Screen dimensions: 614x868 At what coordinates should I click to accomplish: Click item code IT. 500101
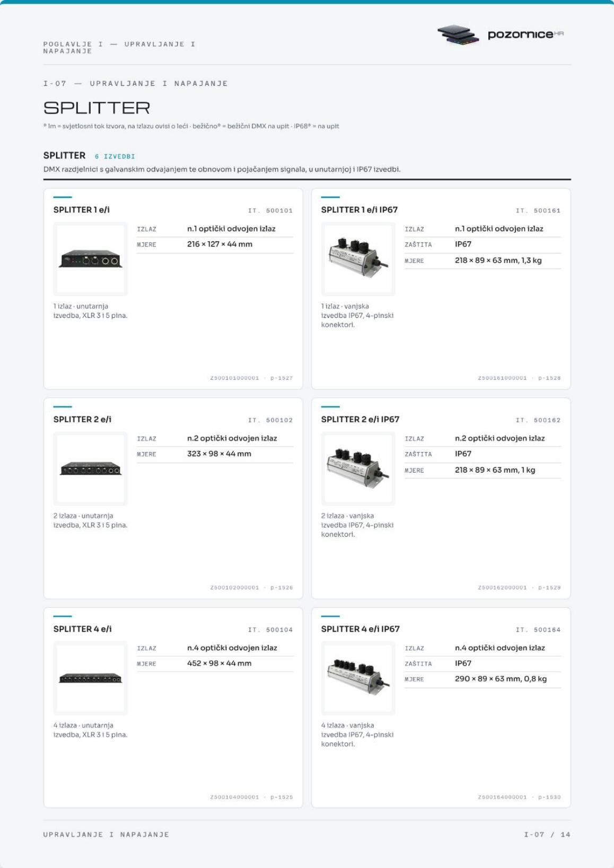(270, 210)
